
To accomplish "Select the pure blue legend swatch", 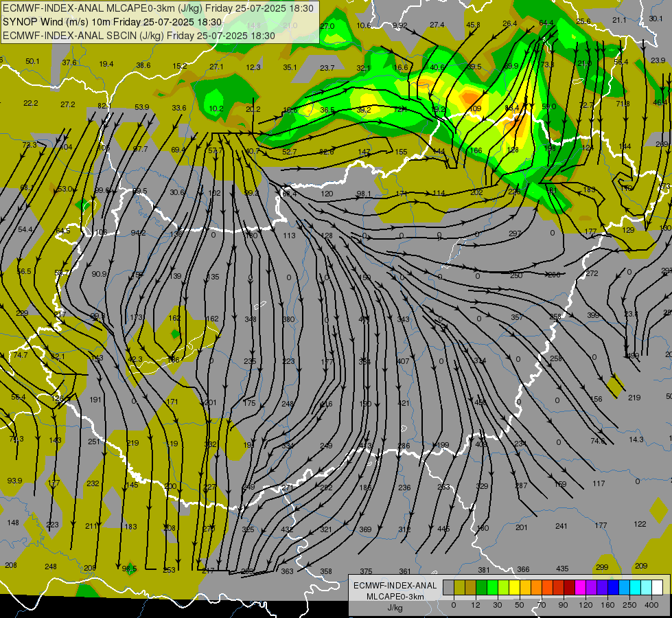I will [614, 587].
